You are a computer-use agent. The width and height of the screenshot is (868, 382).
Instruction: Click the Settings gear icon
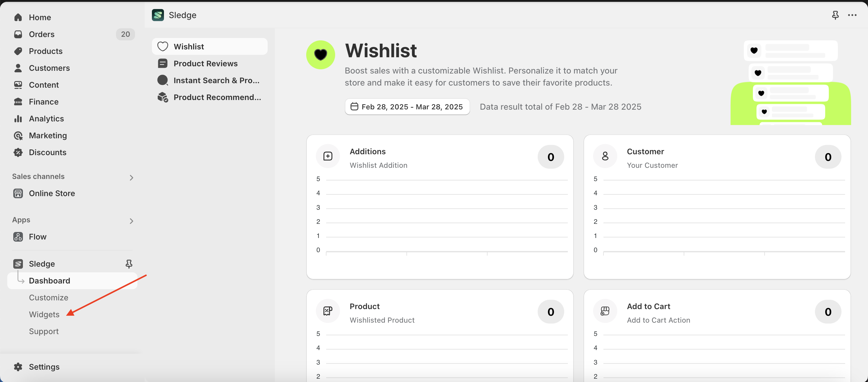coord(18,367)
